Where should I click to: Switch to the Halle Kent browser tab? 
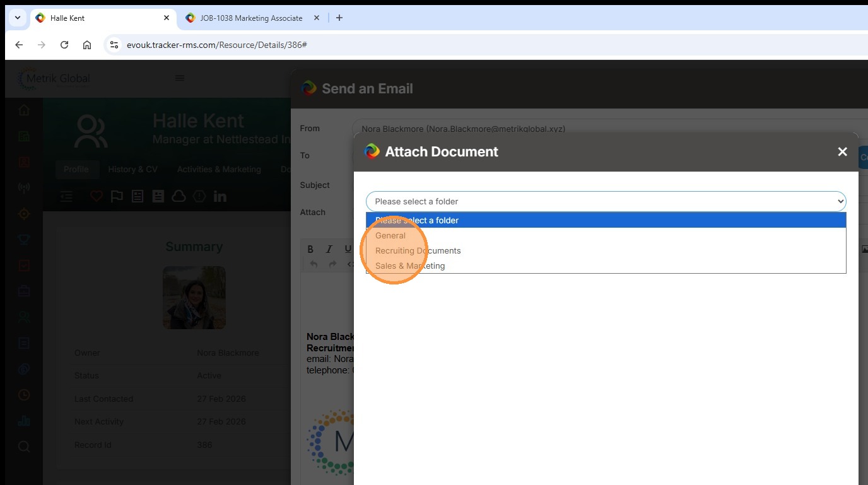pyautogui.click(x=103, y=18)
